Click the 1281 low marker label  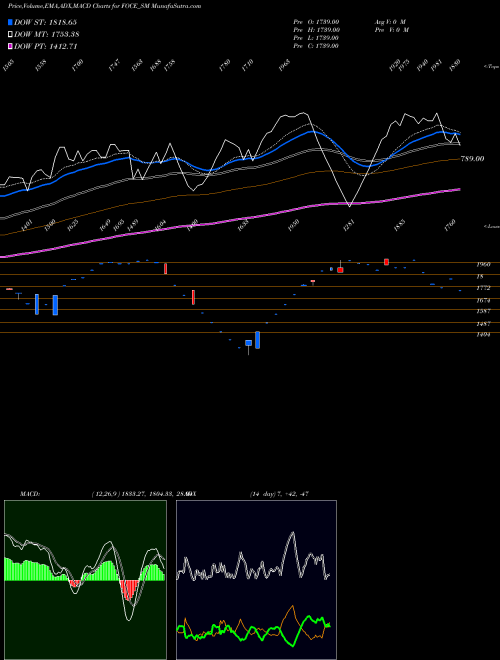[350, 225]
